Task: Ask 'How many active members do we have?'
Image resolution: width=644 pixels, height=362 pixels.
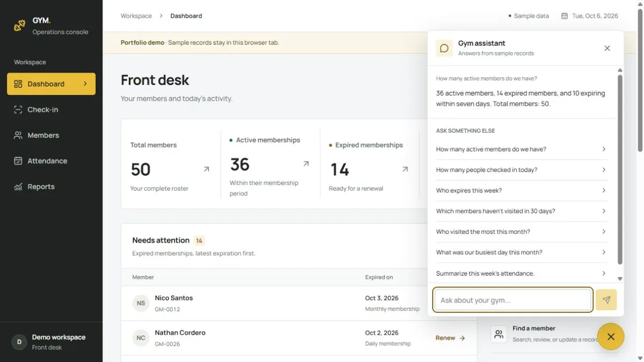Action: click(522, 149)
